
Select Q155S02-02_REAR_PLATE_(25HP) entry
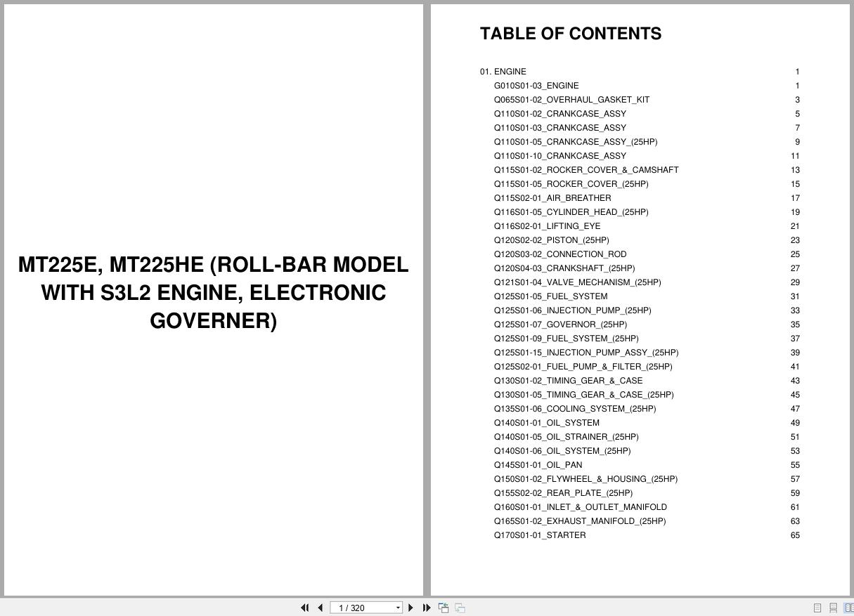pyautogui.click(x=563, y=493)
